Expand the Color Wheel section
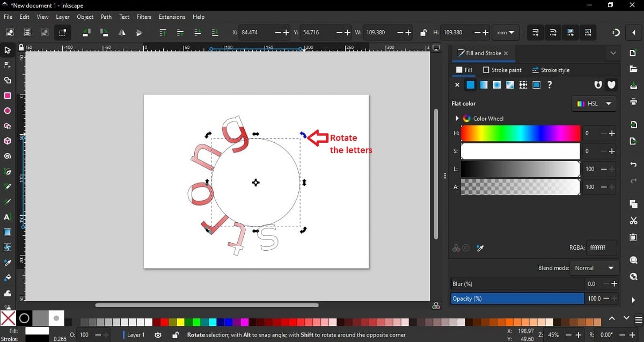 click(457, 119)
